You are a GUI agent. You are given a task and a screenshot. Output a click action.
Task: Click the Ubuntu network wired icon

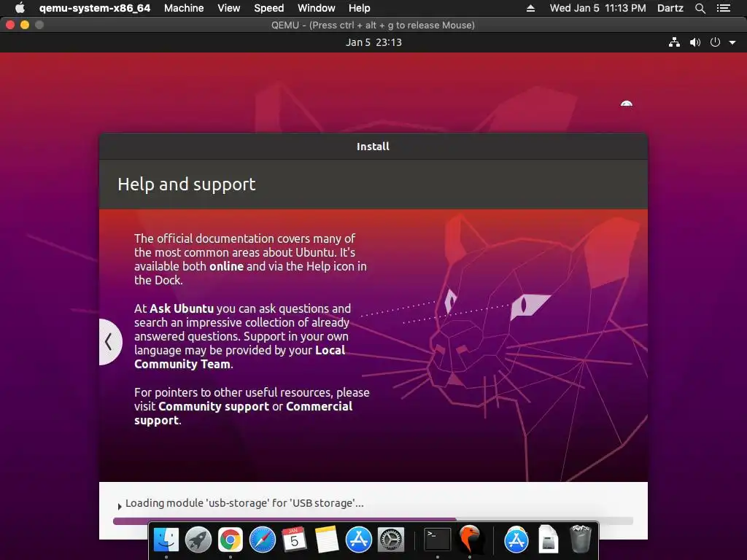pyautogui.click(x=674, y=42)
